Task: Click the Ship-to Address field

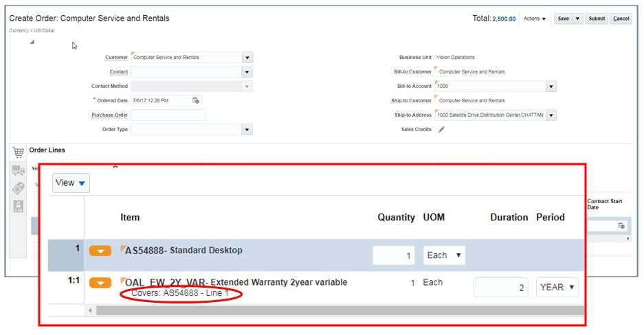Action: (x=491, y=115)
